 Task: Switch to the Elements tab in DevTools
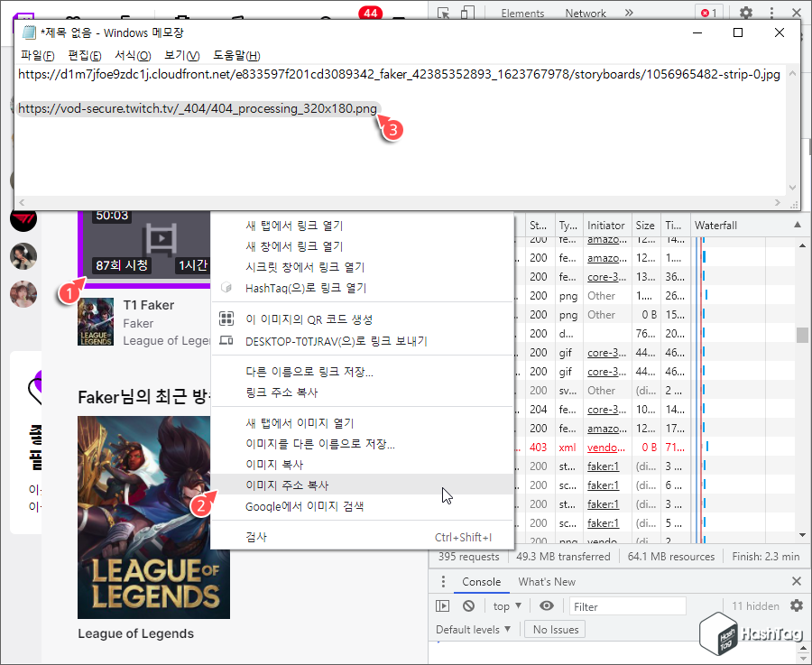click(522, 14)
